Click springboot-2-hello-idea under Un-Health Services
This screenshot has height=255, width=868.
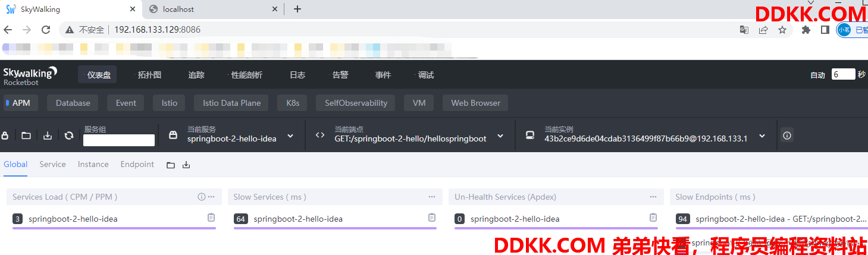[515, 219]
